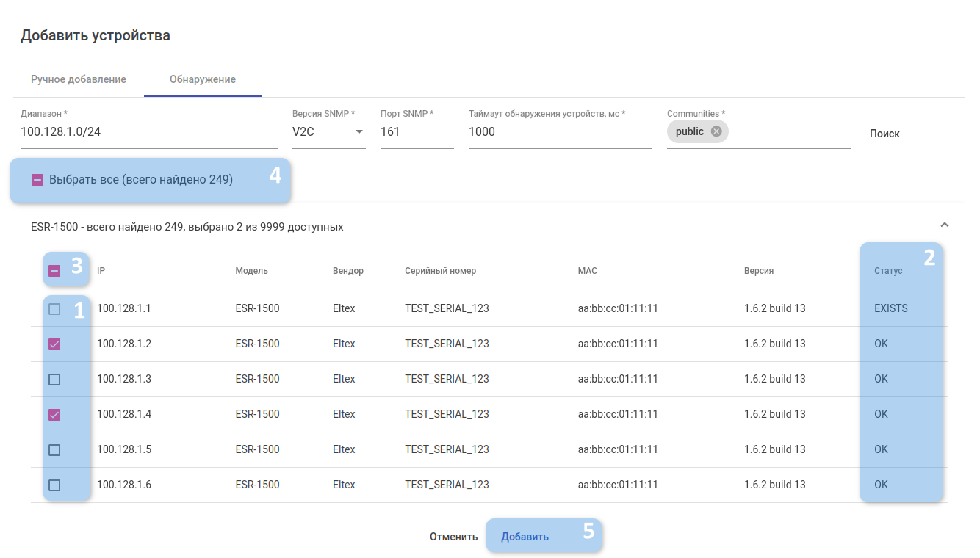Click inside the Communities input field
This screenshot has height=558, width=980.
788,132
